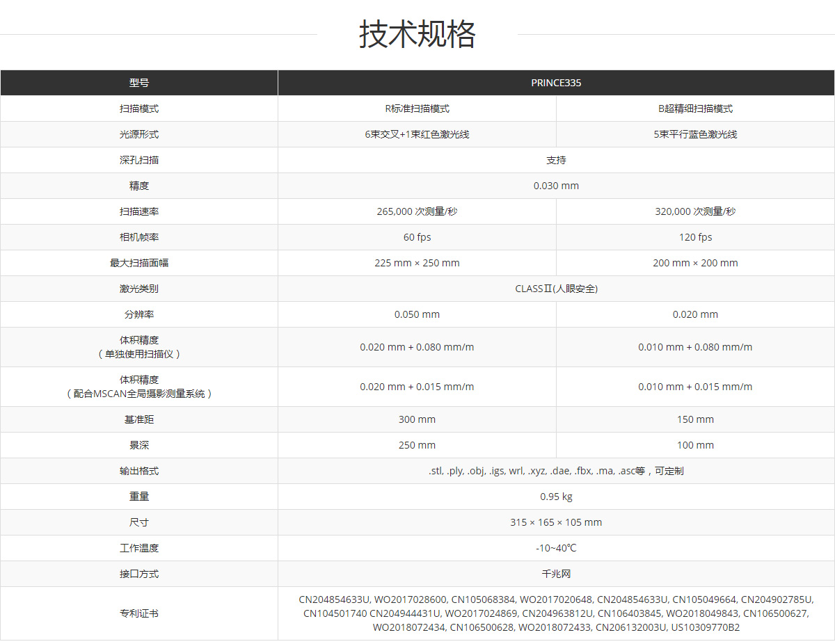Click the output formats list cell

[556, 471]
